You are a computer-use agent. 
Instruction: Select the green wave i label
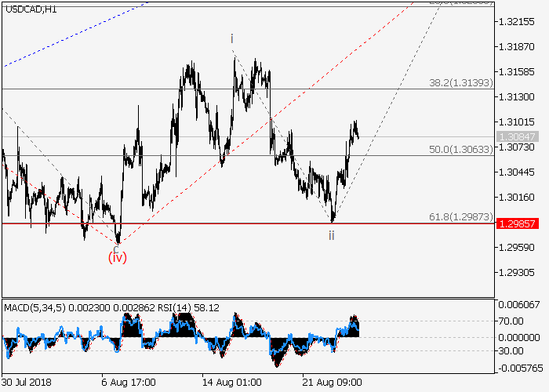232,38
